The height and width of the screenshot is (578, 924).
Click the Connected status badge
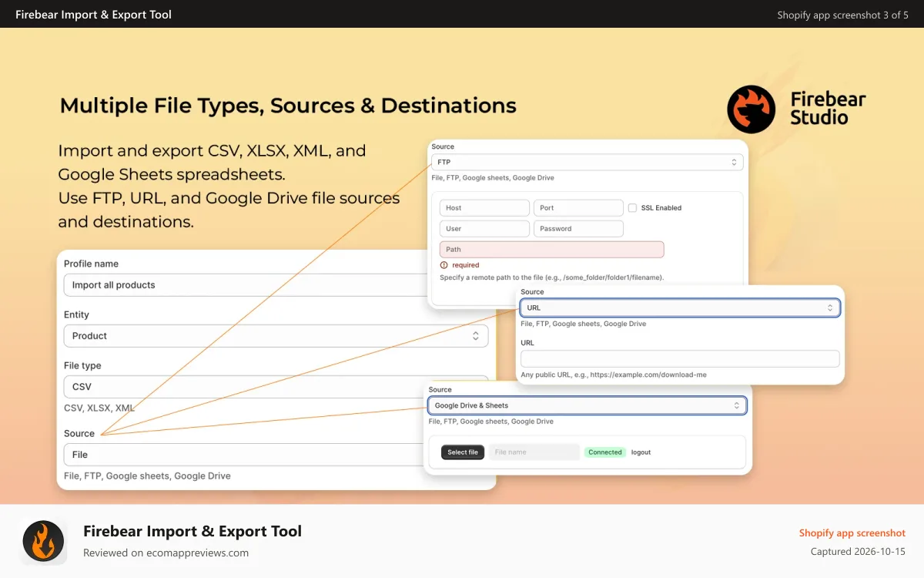point(605,452)
